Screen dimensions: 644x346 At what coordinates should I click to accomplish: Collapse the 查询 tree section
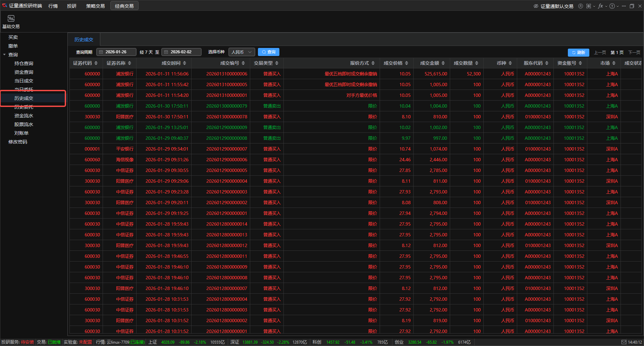click(x=4, y=55)
